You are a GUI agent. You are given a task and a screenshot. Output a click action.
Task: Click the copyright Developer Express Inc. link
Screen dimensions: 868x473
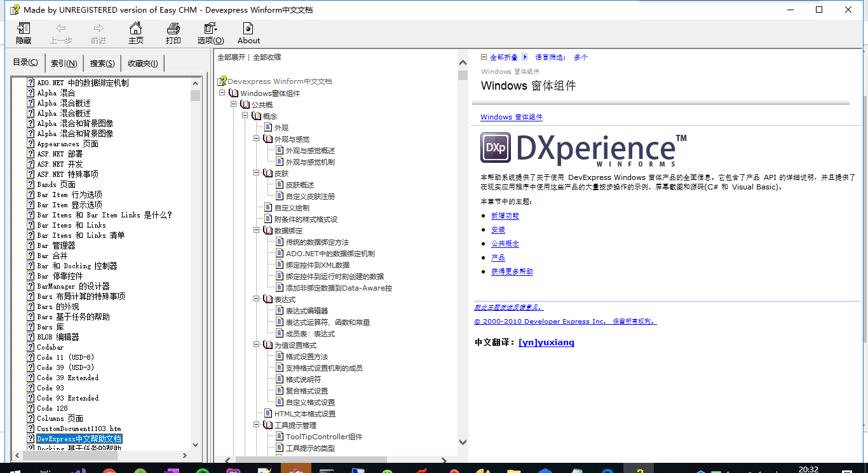[565, 322]
